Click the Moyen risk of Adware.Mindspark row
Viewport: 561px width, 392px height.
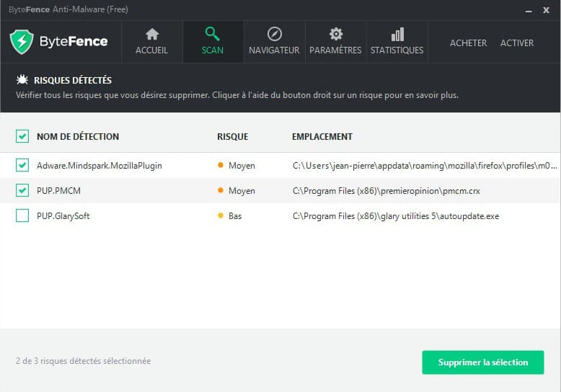[x=242, y=166]
